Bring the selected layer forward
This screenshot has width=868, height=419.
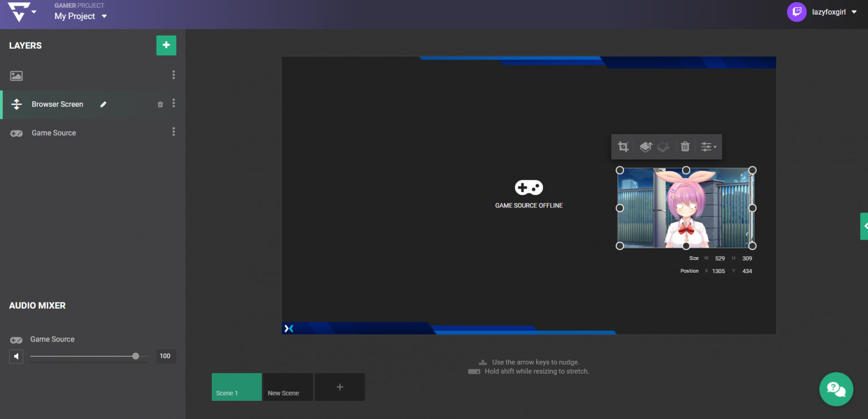point(646,147)
